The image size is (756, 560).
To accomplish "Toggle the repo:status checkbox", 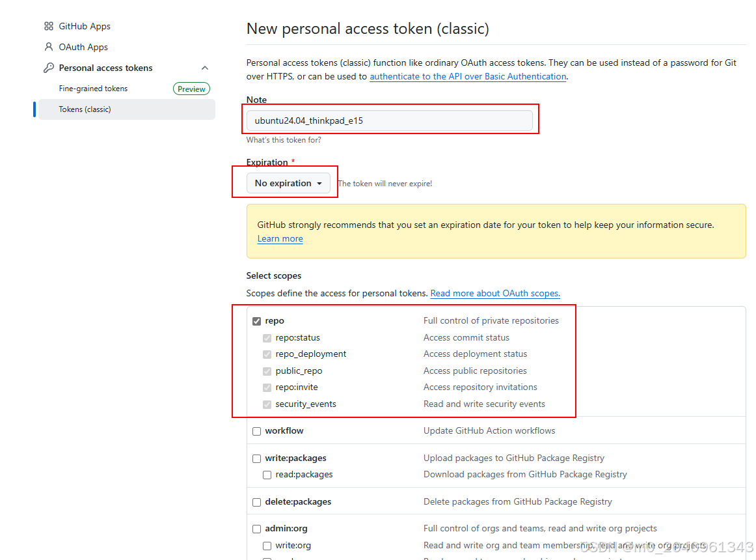I will pos(267,338).
